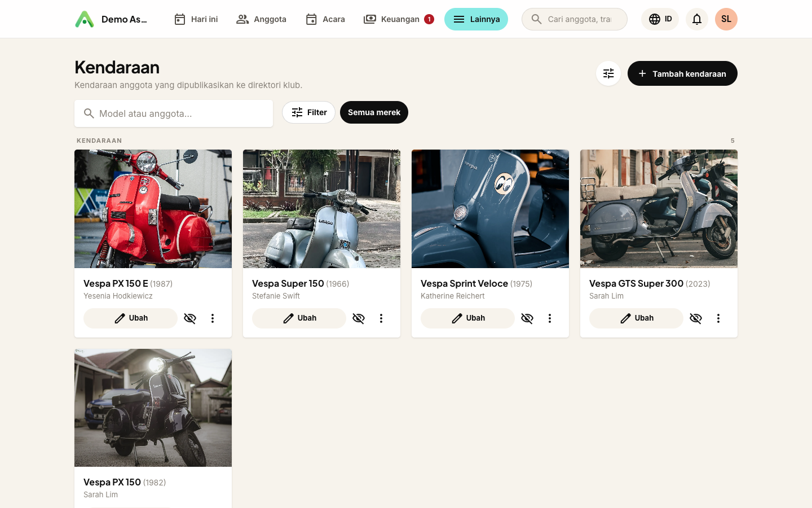
Task: Toggle visibility of Vespa Super 150
Action: 359,318
